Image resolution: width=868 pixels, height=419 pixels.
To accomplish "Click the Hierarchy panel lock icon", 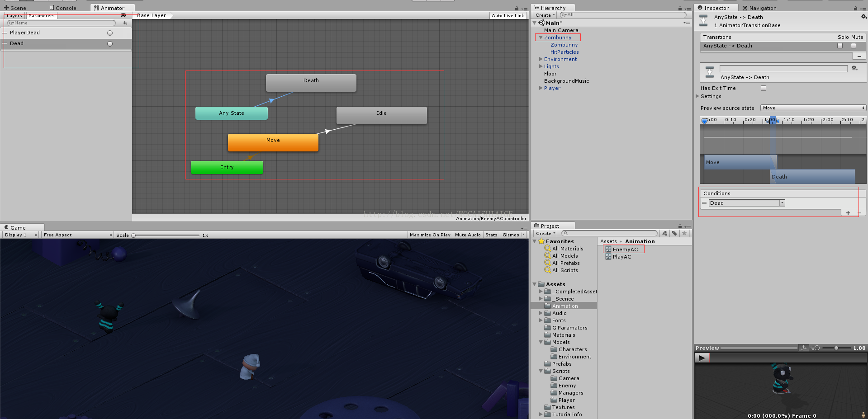I will 680,8.
